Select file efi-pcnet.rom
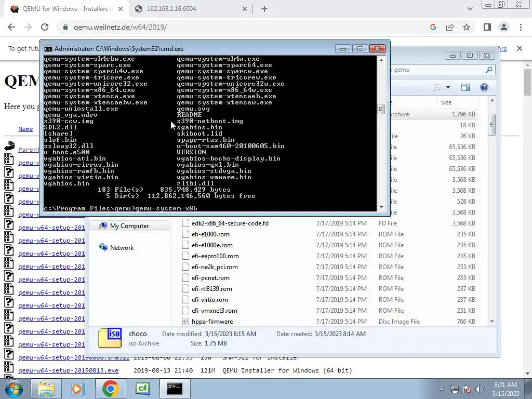532x399 pixels. (x=210, y=277)
